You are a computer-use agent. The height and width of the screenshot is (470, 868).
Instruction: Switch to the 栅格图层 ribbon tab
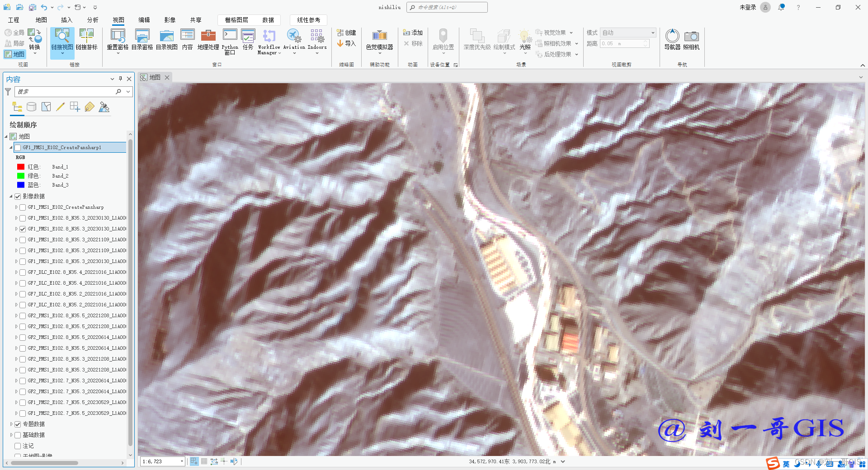[x=236, y=20]
